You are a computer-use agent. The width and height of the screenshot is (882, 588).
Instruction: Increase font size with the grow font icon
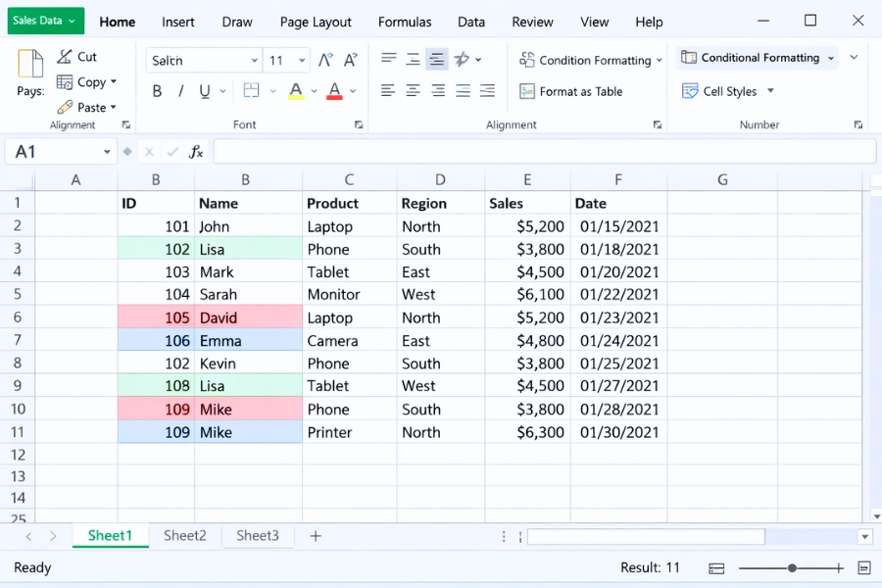tap(324, 59)
